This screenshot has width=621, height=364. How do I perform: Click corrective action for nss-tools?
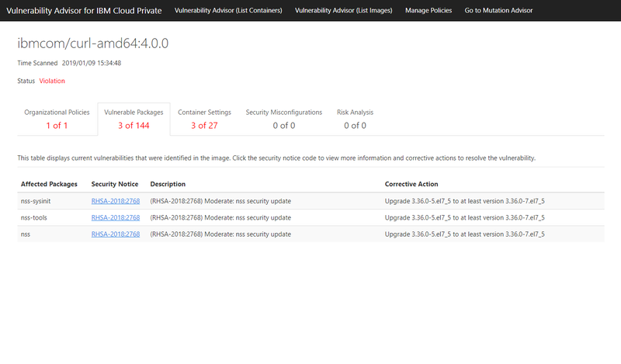464,217
